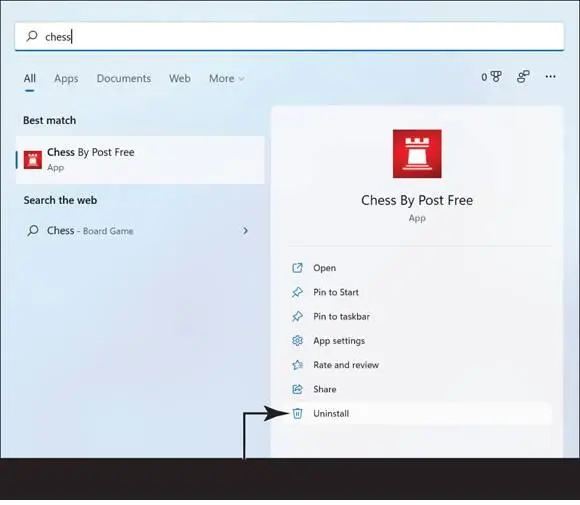This screenshot has height=505, width=580.
Task: Switch to the Web tab
Action: coord(180,78)
